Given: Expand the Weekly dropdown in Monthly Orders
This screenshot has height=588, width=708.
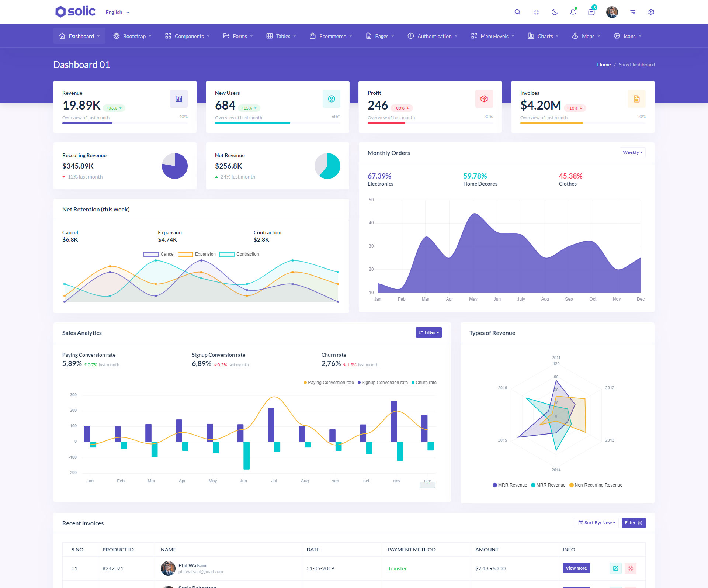Looking at the screenshot, I should (632, 152).
